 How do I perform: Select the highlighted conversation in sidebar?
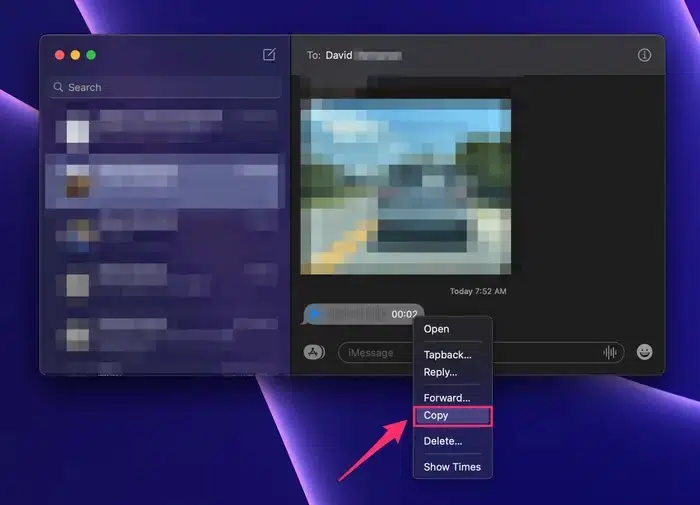(165, 182)
